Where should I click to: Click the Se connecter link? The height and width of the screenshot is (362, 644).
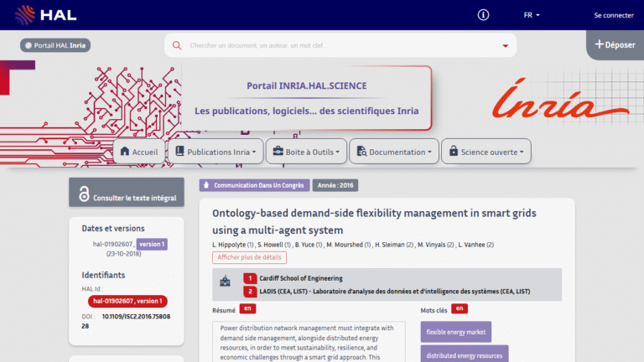[x=613, y=15]
